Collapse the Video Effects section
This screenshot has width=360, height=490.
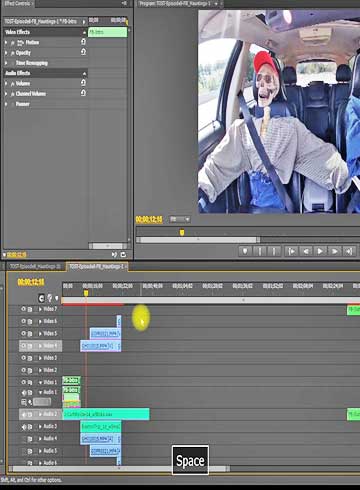click(x=84, y=32)
